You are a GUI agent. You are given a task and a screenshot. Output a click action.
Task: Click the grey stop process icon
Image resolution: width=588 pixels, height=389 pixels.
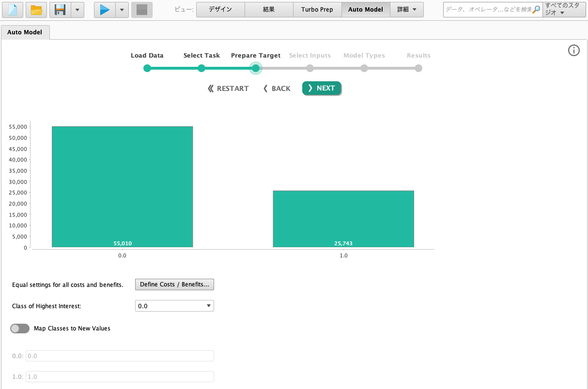tap(142, 10)
